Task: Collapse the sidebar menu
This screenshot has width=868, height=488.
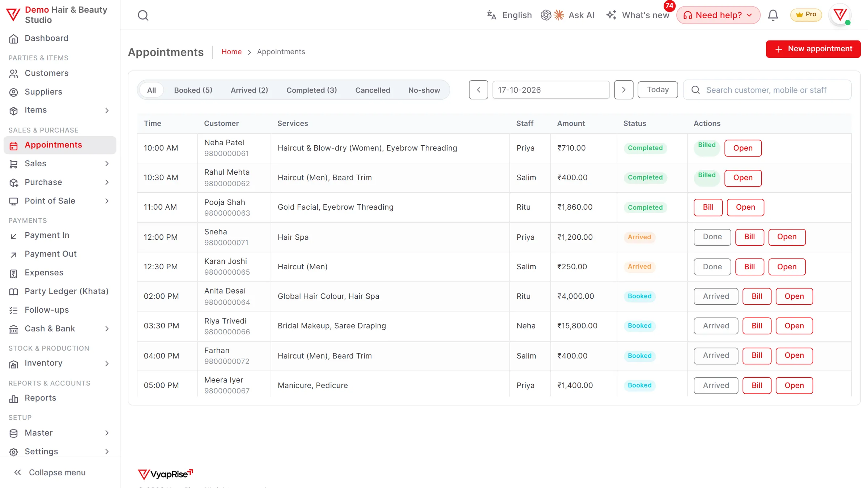Action: tap(50, 472)
